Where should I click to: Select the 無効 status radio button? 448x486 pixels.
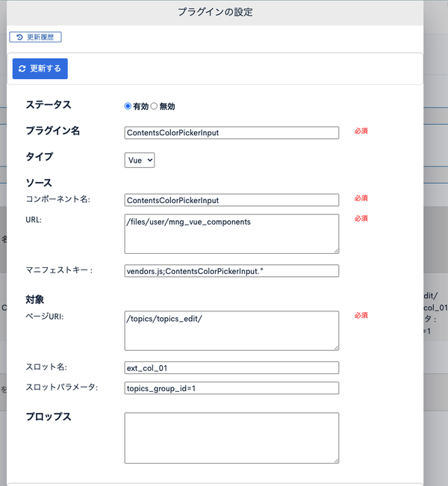[x=154, y=106]
